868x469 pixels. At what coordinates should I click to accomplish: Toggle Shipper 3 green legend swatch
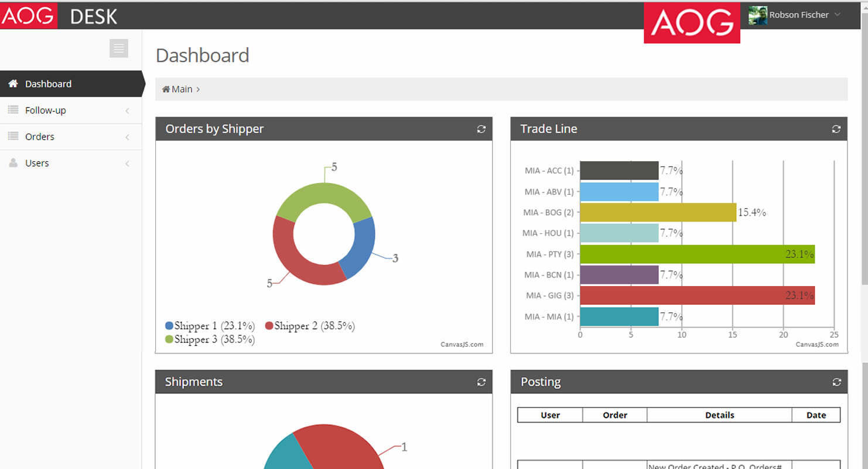(169, 339)
